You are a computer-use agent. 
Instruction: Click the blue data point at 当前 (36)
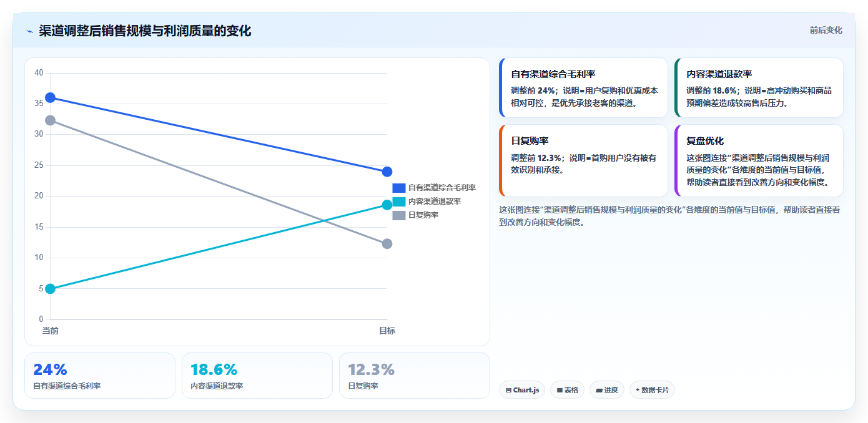coord(50,97)
